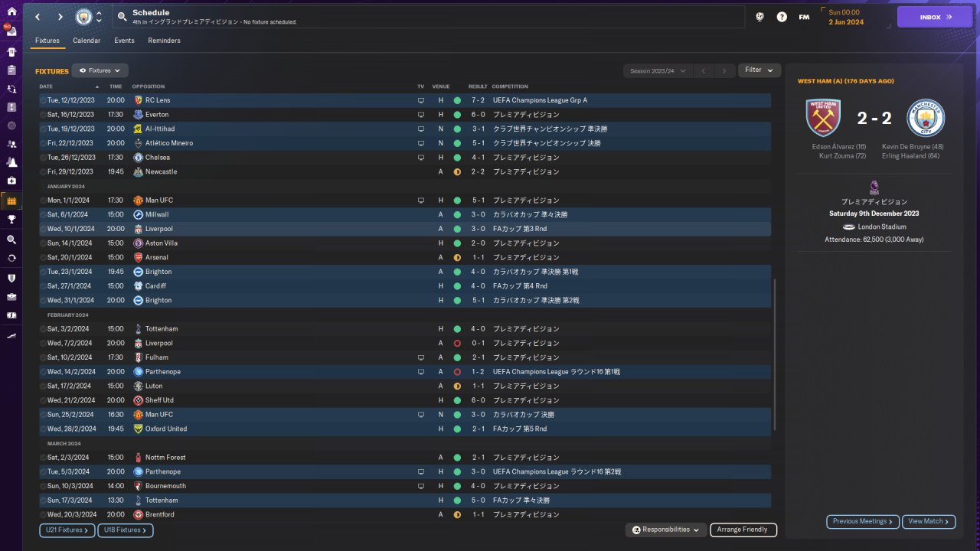980x551 pixels.
Task: Open U21 Fixtures
Action: 68,530
